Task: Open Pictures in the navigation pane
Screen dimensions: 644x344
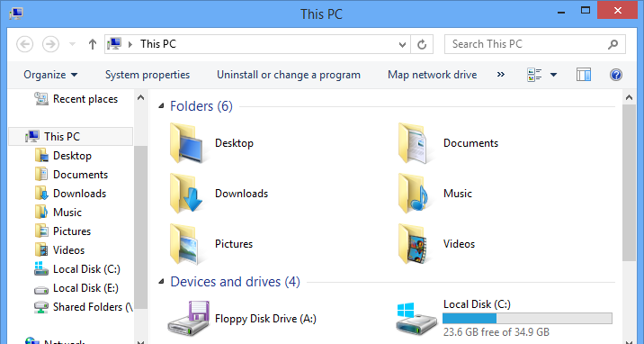Action: [x=63, y=231]
